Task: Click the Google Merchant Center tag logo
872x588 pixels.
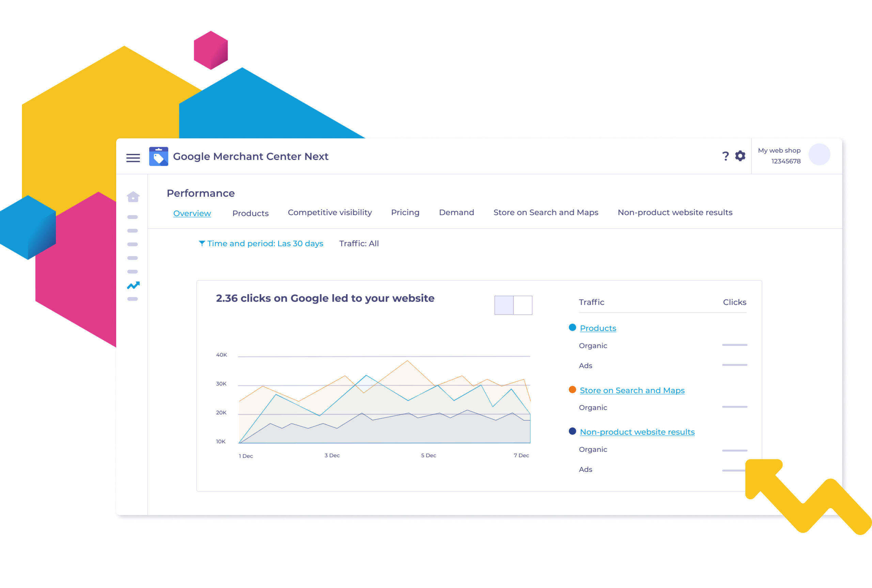Action: tap(158, 156)
